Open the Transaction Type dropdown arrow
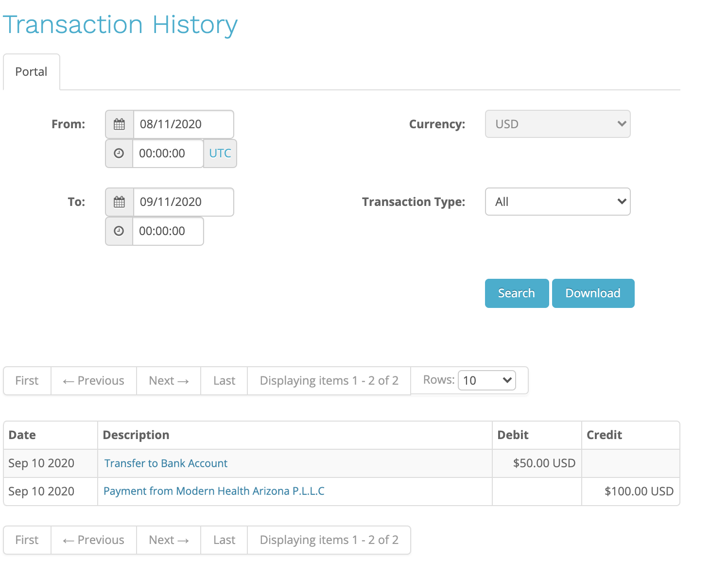Screen dimensions: 728x577 point(621,202)
